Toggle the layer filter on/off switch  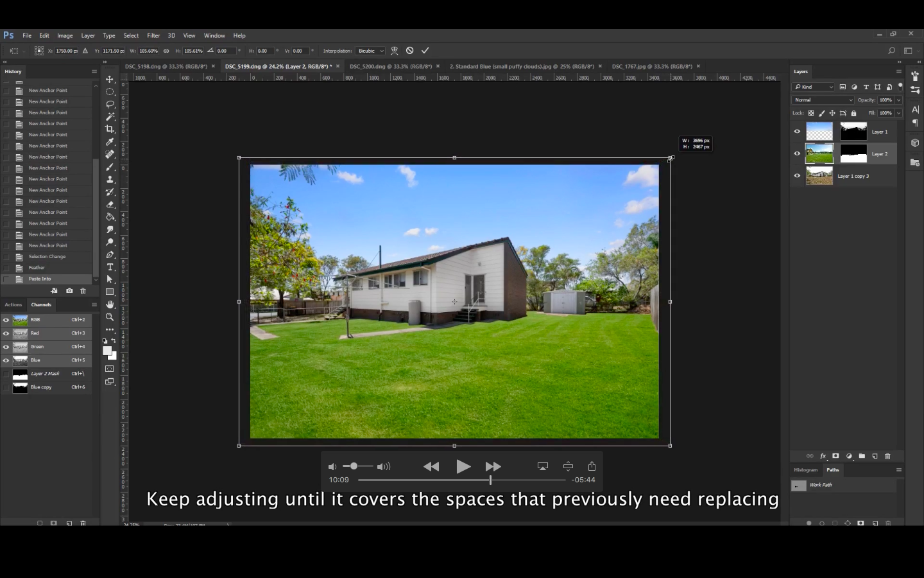tap(900, 86)
